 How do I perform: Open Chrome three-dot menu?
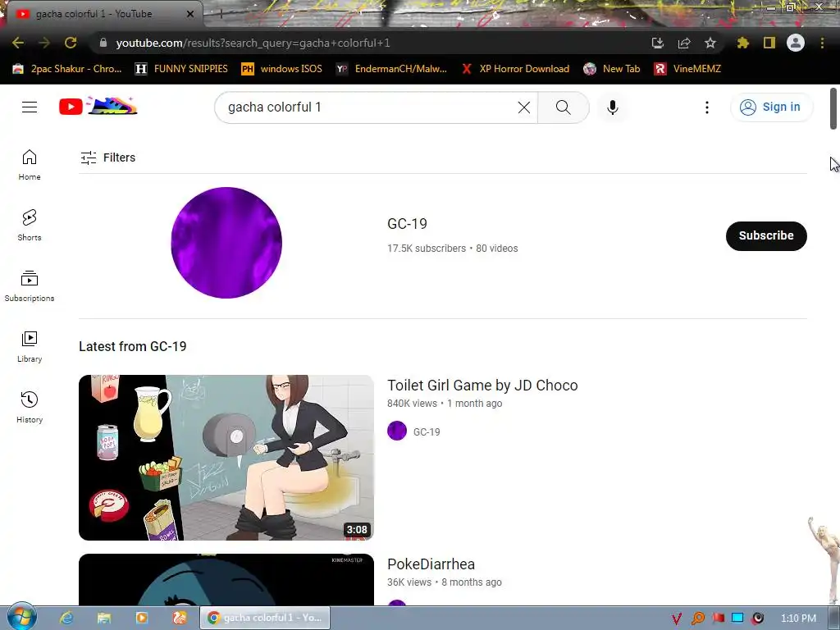pos(822,43)
